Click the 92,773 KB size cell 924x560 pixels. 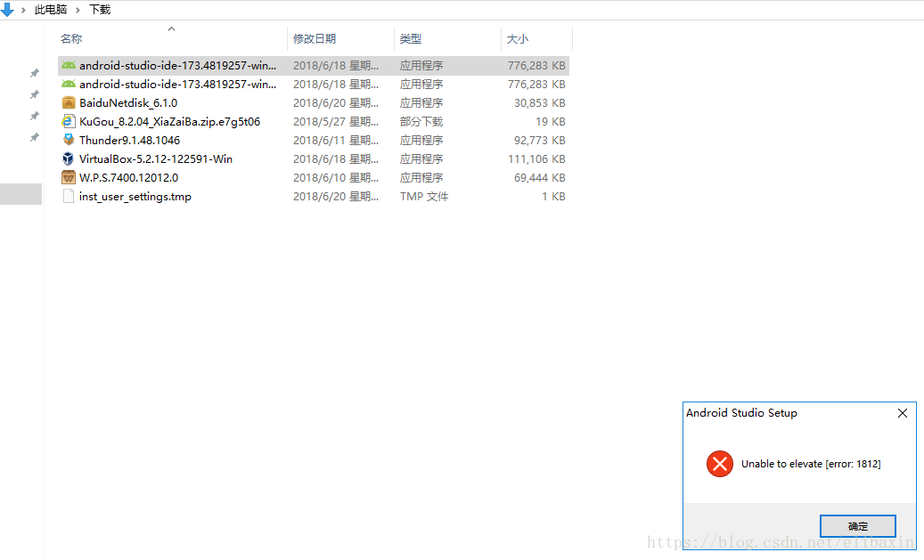point(539,140)
